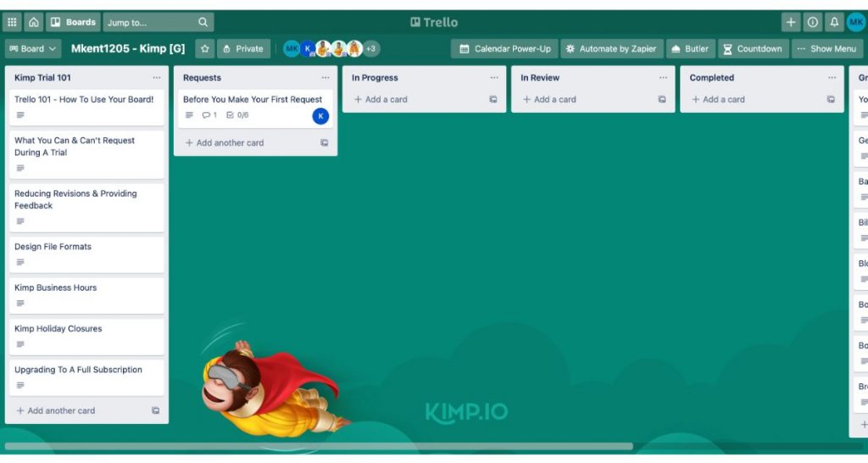Open Completed list actions menu
Screen dimensions: 868x463
[832, 77]
